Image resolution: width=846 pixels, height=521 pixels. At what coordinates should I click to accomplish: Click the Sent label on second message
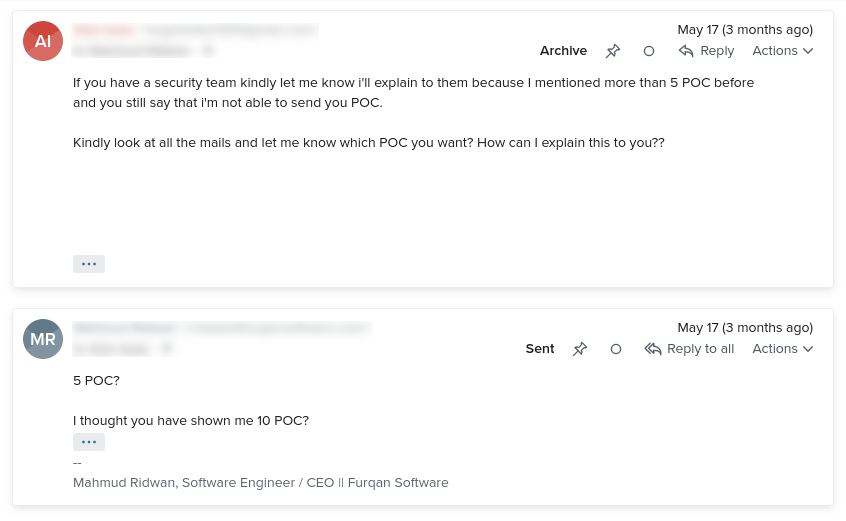pos(540,349)
